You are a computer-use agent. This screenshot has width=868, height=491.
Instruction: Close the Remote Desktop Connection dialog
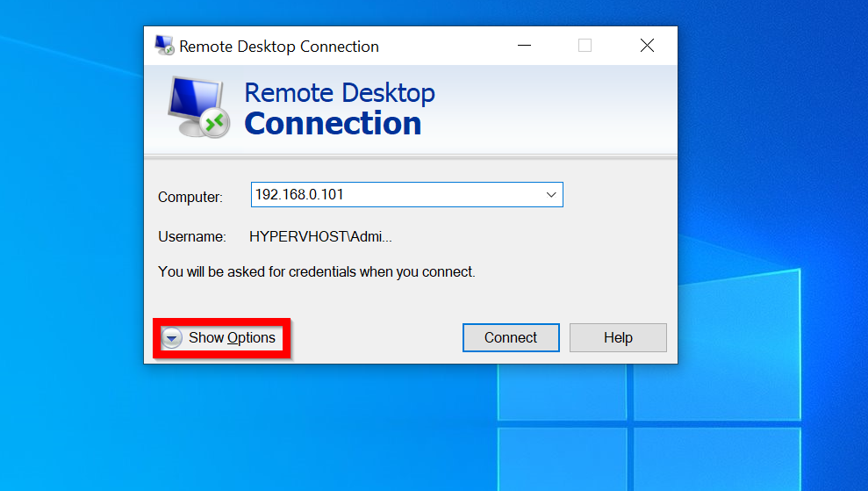coord(647,46)
